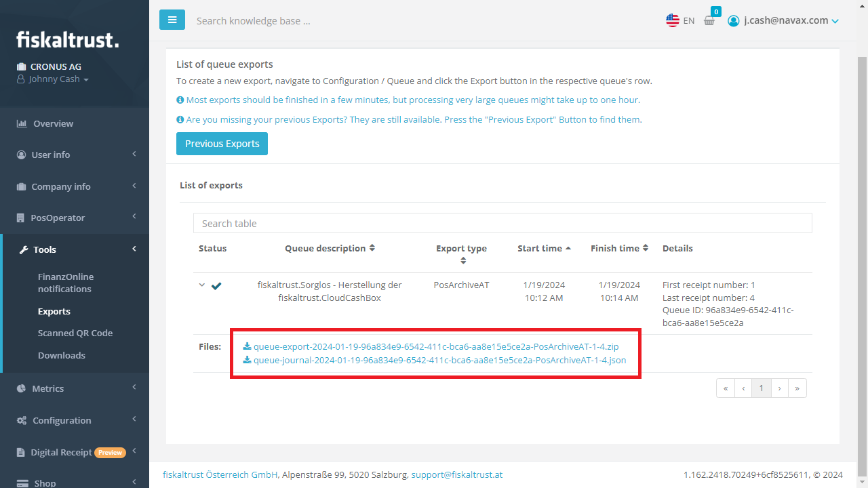
Task: Click the Tools wrench icon
Action: pyautogui.click(x=22, y=249)
